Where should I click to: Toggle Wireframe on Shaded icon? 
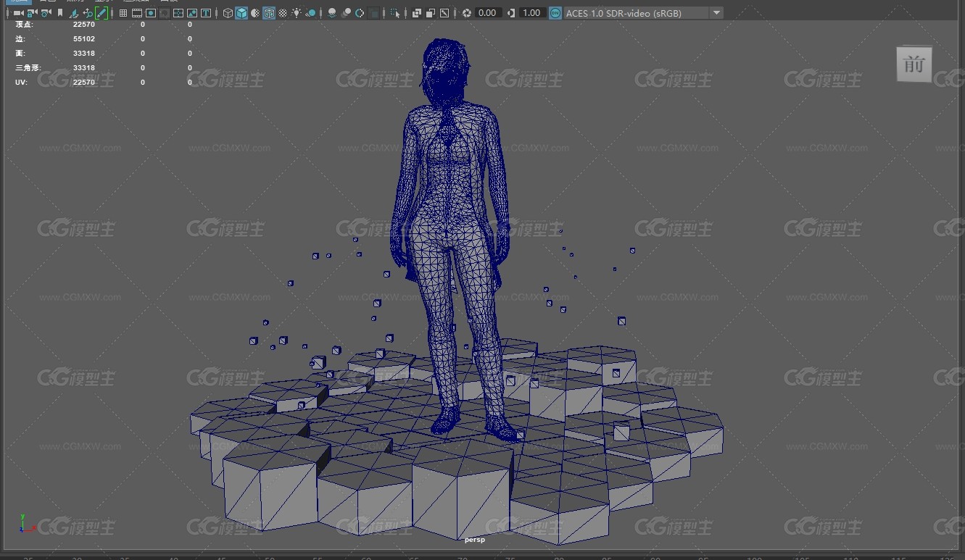coord(269,13)
